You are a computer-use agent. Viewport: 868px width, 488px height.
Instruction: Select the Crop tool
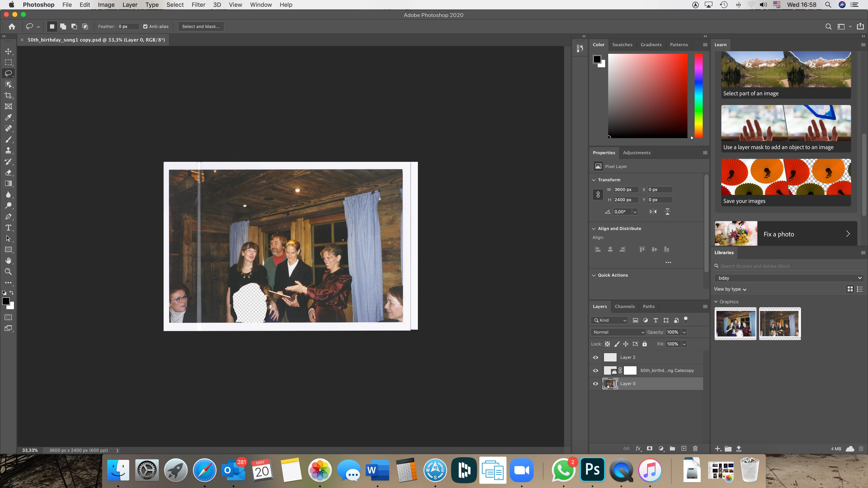8,95
